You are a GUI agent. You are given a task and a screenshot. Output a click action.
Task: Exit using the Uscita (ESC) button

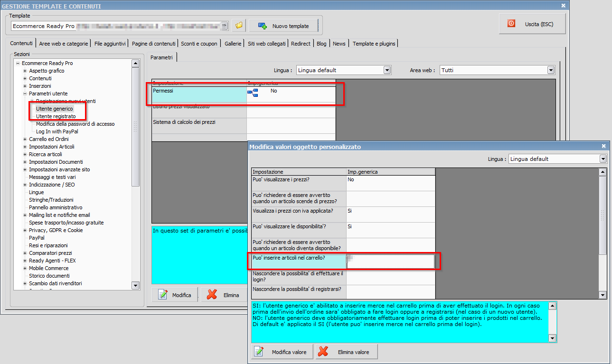(532, 24)
